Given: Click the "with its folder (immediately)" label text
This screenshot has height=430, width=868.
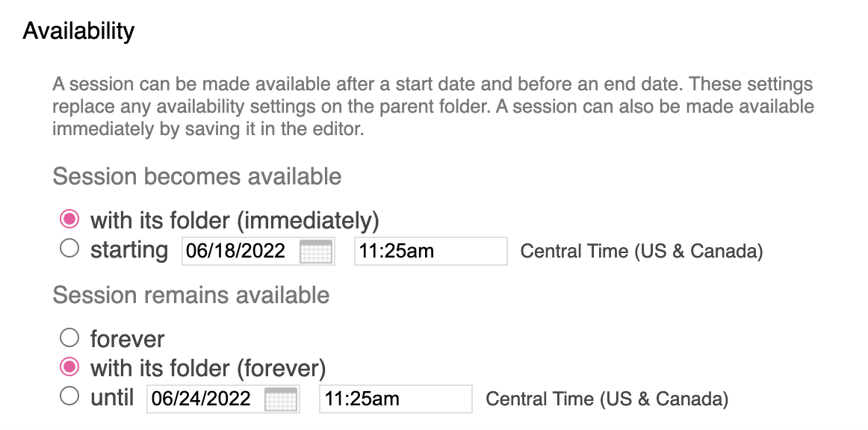Looking at the screenshot, I should tap(235, 221).
